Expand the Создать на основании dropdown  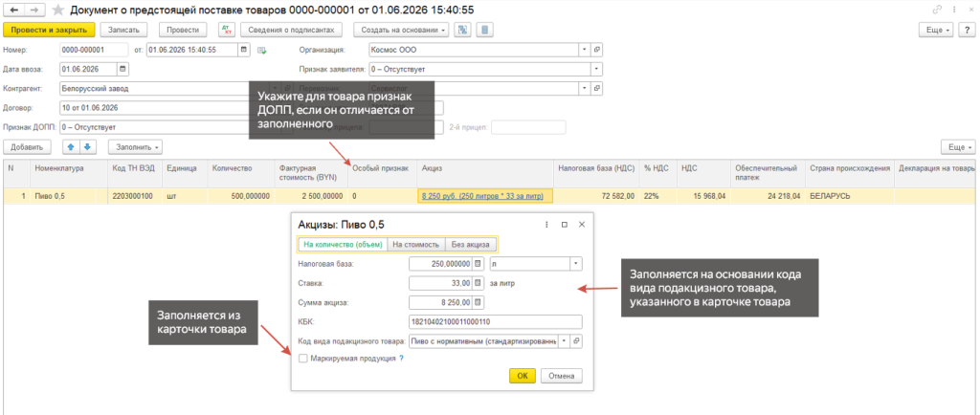[401, 30]
